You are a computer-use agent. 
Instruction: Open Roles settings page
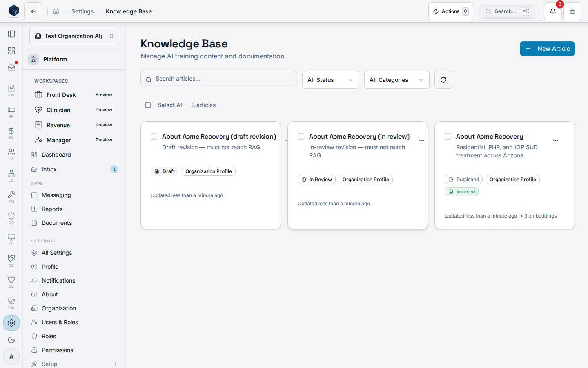click(x=75, y=336)
